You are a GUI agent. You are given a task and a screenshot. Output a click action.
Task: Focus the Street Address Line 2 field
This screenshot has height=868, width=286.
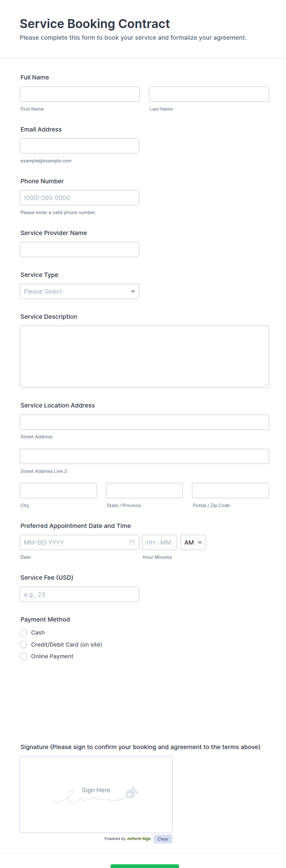[x=144, y=456]
